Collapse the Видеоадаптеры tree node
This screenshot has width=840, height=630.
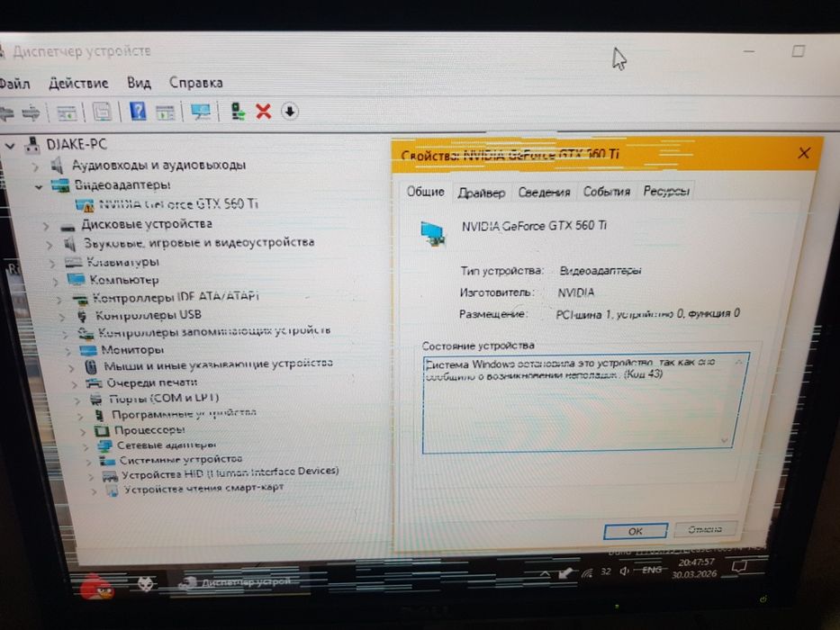pyautogui.click(x=39, y=187)
